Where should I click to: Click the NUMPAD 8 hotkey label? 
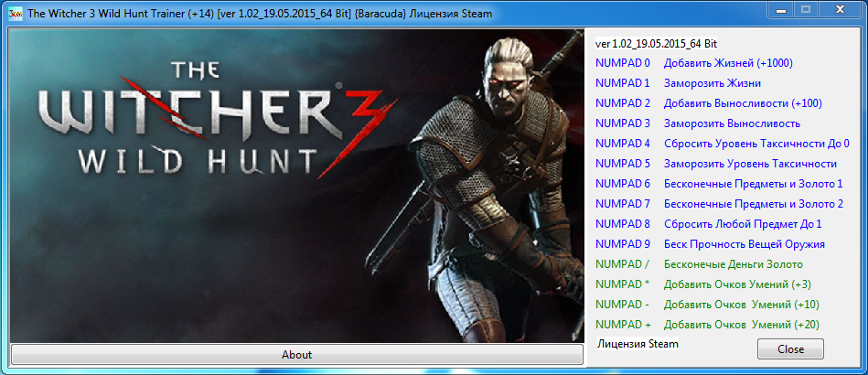[623, 224]
